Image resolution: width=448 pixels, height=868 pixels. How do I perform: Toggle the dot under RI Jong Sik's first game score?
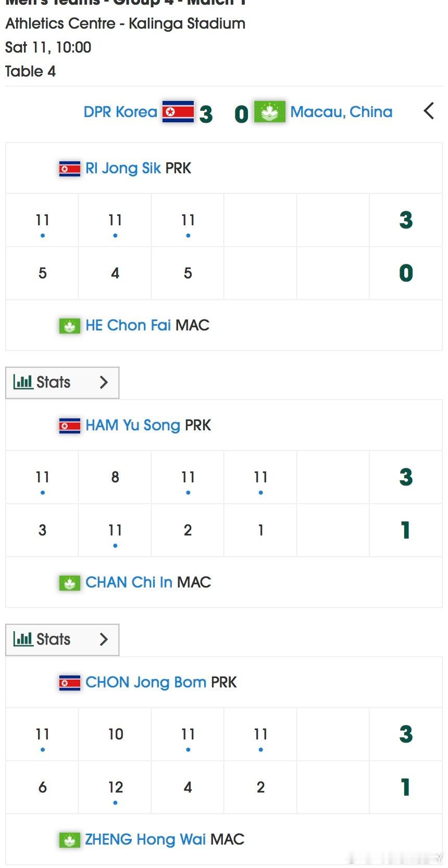(42, 235)
